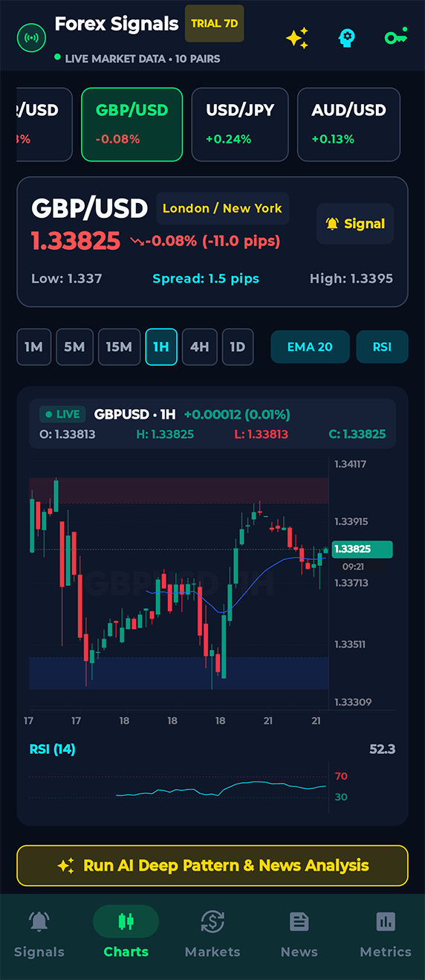
Task: Open the head-with-gear insights icon
Action: click(x=346, y=37)
